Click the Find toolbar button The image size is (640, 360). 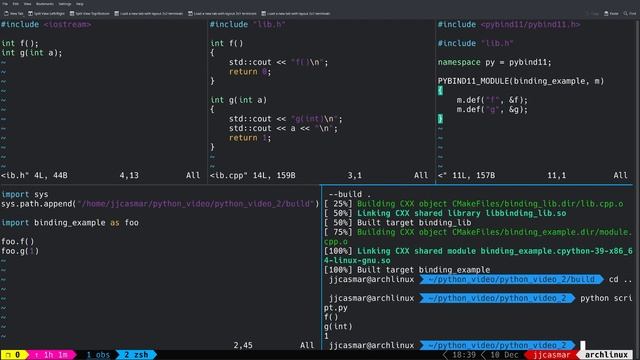(629, 13)
